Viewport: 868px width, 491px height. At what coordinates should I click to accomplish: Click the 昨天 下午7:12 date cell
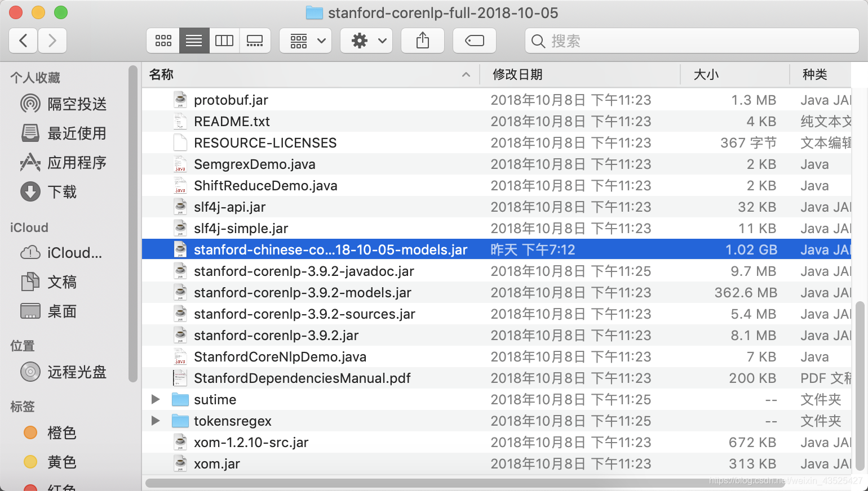point(533,249)
